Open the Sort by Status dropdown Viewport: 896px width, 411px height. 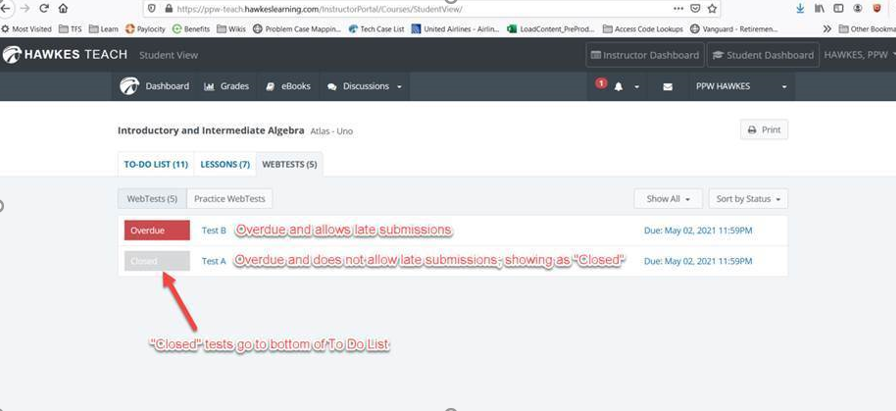[x=749, y=199]
